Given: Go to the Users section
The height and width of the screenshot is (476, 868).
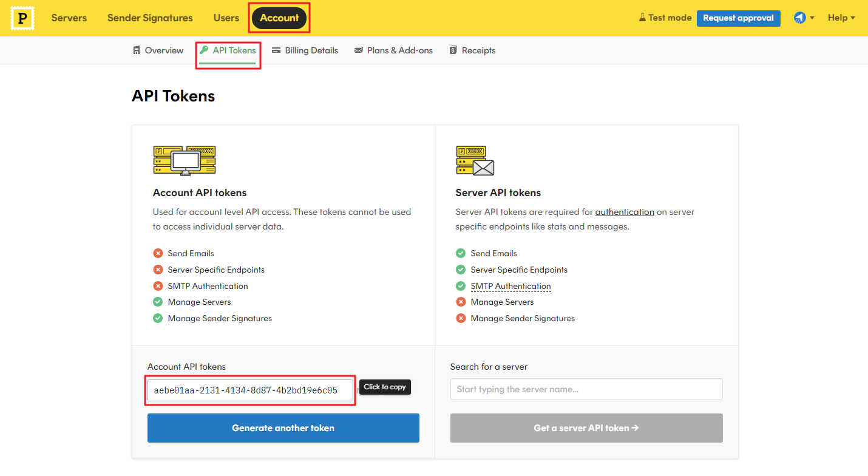Looking at the screenshot, I should (x=226, y=18).
